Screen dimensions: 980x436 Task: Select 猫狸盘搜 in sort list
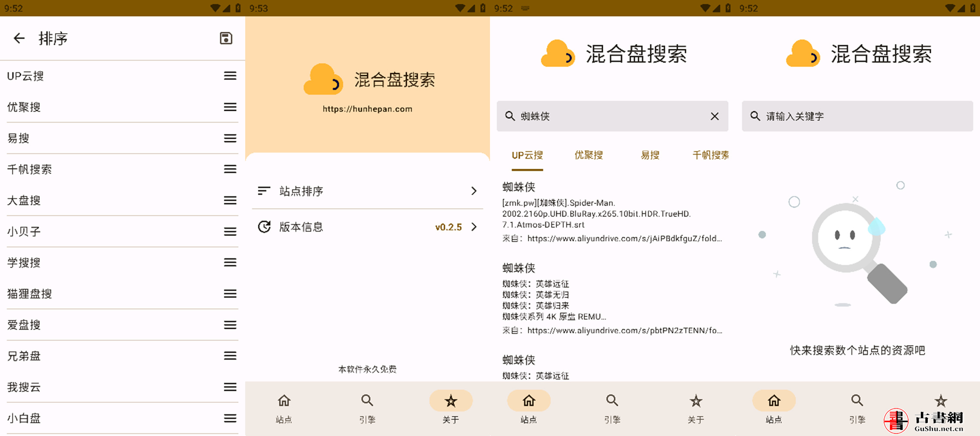[30, 294]
